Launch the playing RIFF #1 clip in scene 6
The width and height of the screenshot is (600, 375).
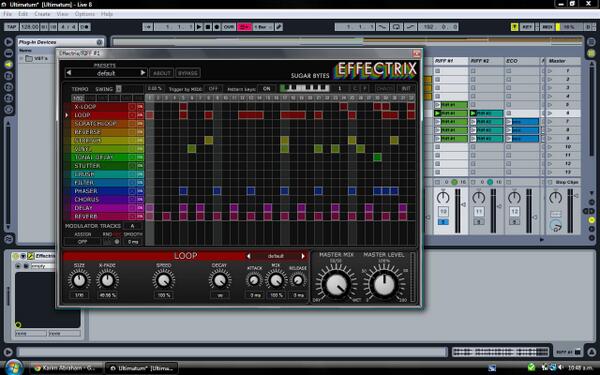click(437, 113)
